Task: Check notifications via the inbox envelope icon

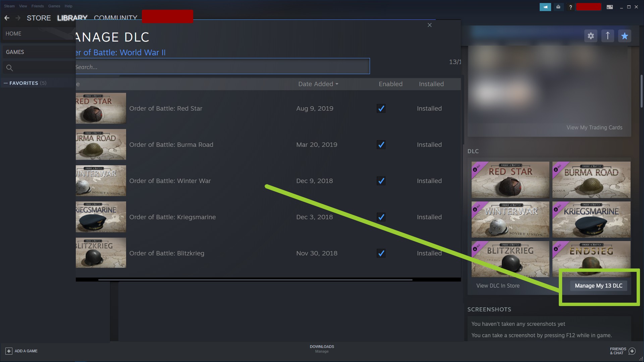Action: point(558,7)
